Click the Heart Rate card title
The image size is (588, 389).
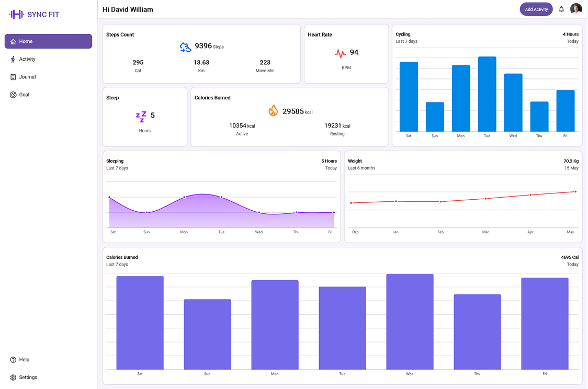[x=320, y=35]
